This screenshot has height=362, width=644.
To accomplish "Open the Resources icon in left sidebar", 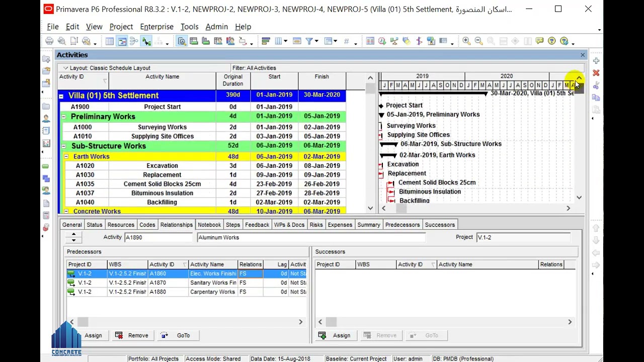I will [46, 119].
